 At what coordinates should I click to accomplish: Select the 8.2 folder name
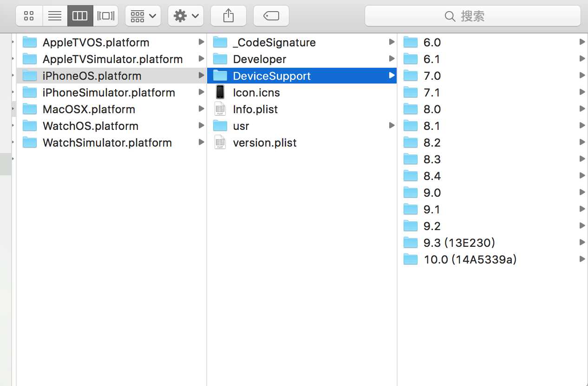tap(432, 143)
